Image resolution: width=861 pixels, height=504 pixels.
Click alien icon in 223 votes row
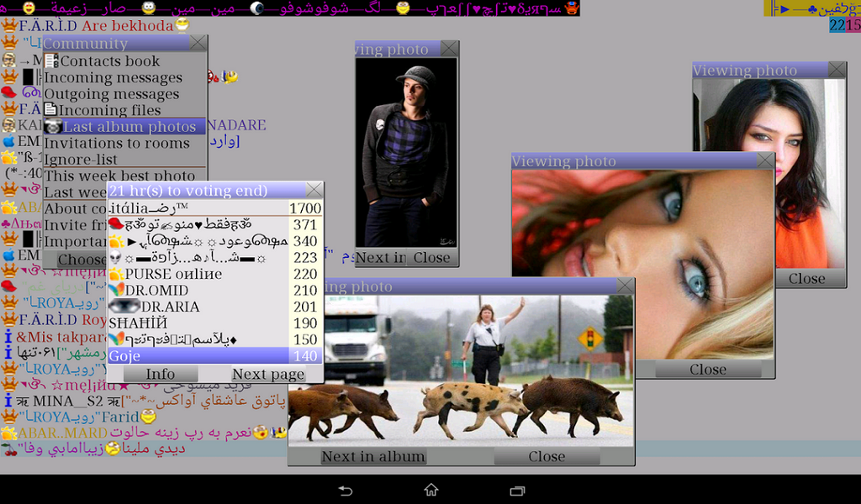pyautogui.click(x=115, y=257)
